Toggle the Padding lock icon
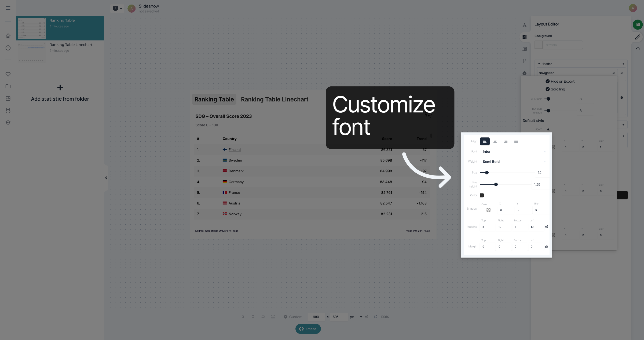Screen dimensions: 644x340 [x=547, y=227]
